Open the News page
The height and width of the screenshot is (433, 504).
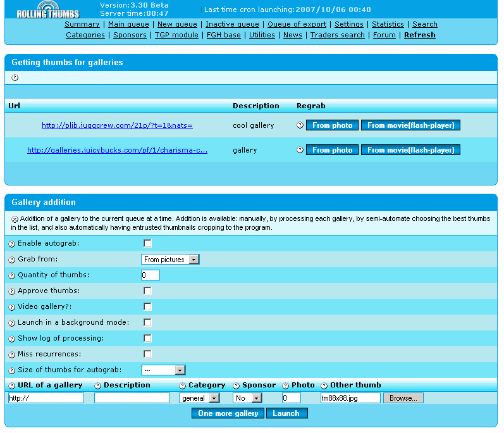tap(293, 35)
